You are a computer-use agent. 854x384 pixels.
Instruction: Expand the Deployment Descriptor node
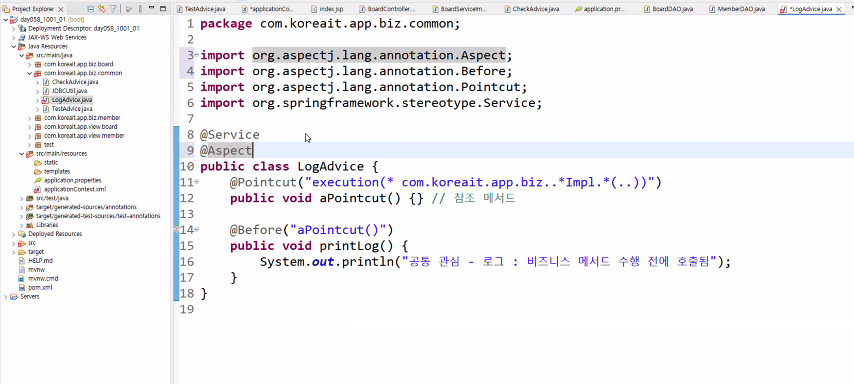pyautogui.click(x=13, y=28)
